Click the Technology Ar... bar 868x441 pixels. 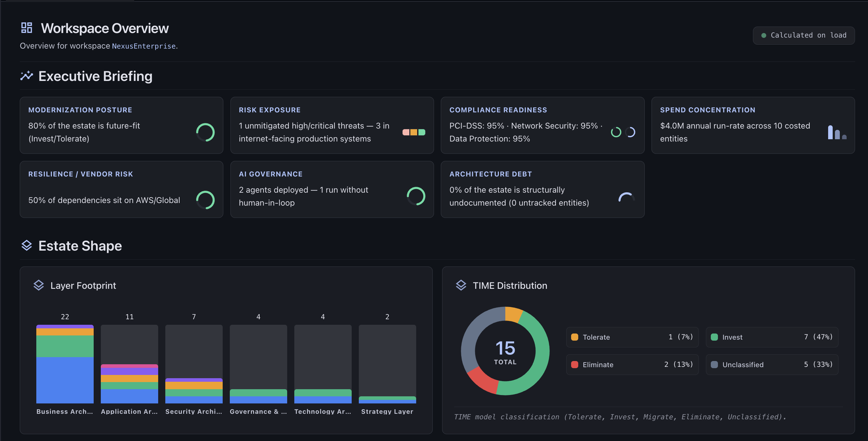point(323,396)
